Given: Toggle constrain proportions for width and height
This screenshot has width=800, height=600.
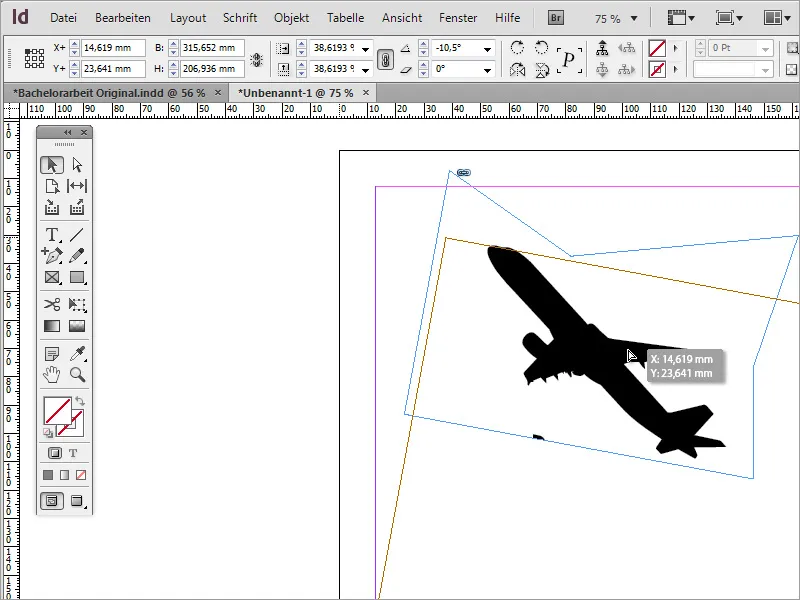Looking at the screenshot, I should point(257,60).
